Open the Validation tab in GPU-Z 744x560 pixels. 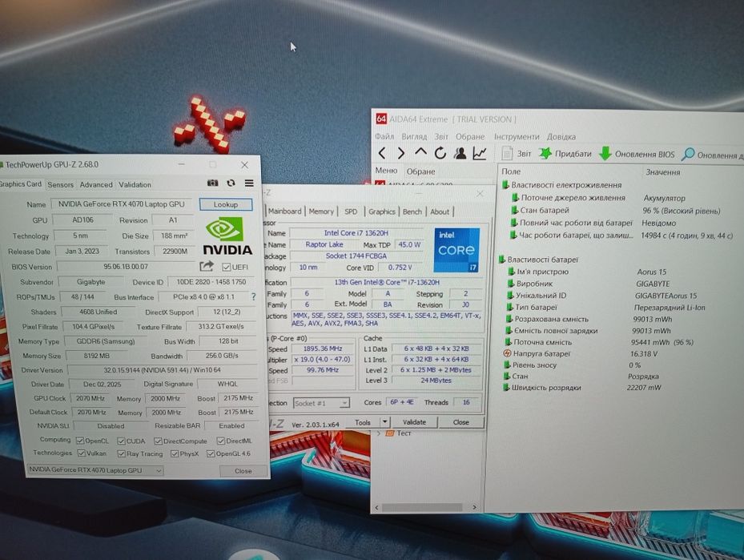135,184
